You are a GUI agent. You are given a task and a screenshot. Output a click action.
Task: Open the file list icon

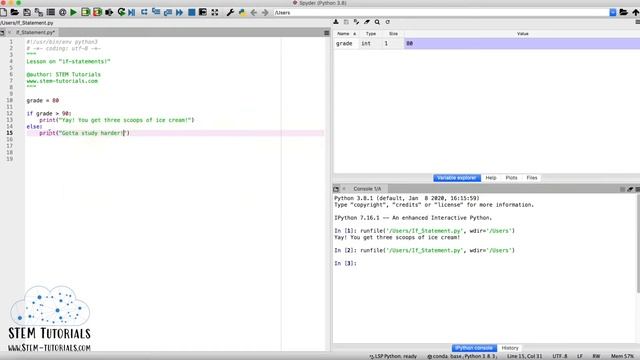(51, 13)
